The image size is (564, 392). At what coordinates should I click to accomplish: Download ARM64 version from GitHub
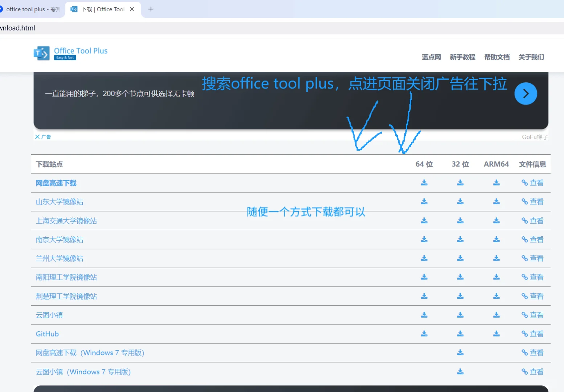coord(496,334)
